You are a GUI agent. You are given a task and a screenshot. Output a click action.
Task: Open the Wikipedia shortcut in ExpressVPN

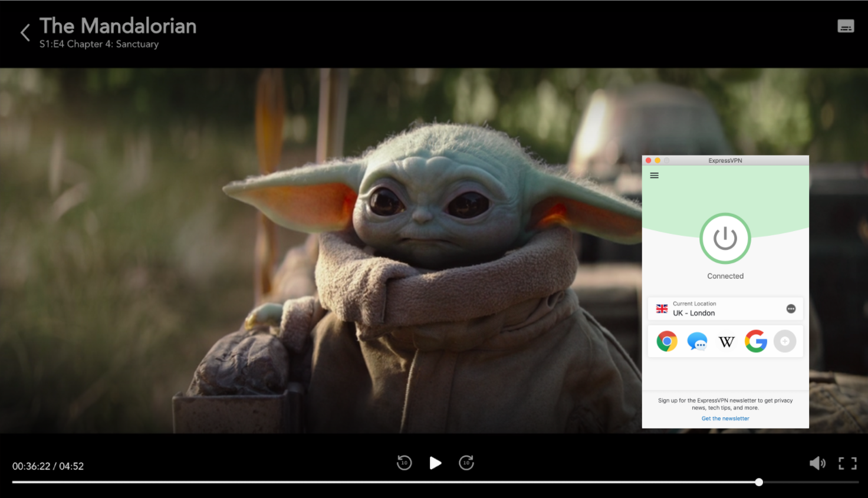point(726,342)
